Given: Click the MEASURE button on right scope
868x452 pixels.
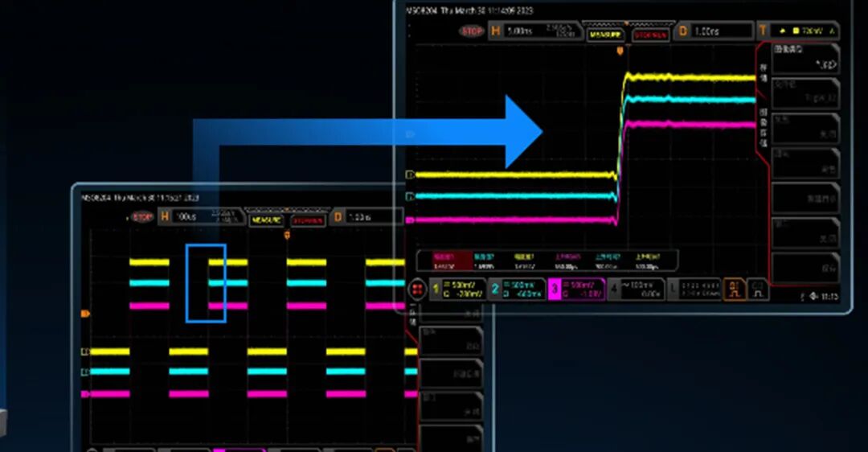Looking at the screenshot, I should pyautogui.click(x=605, y=34).
